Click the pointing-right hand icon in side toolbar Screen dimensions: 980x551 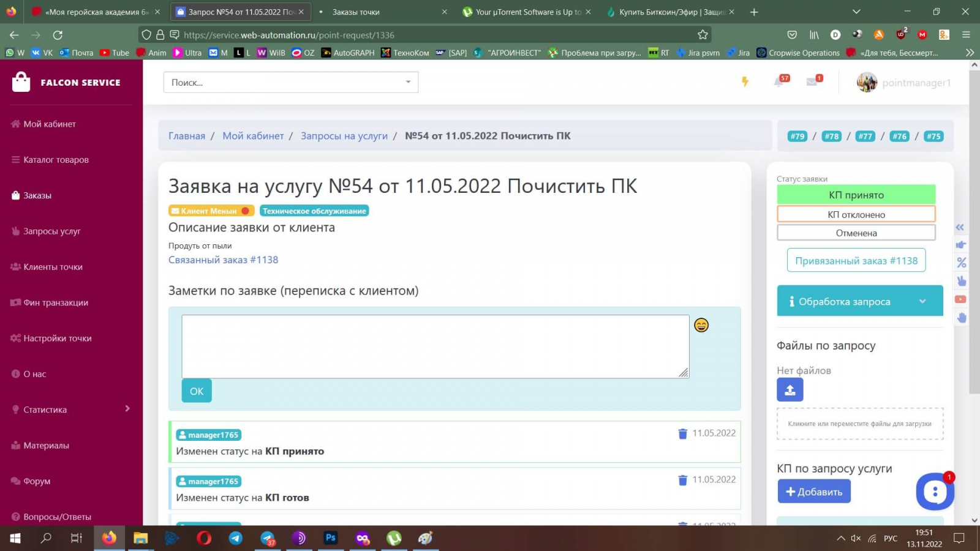[961, 245]
